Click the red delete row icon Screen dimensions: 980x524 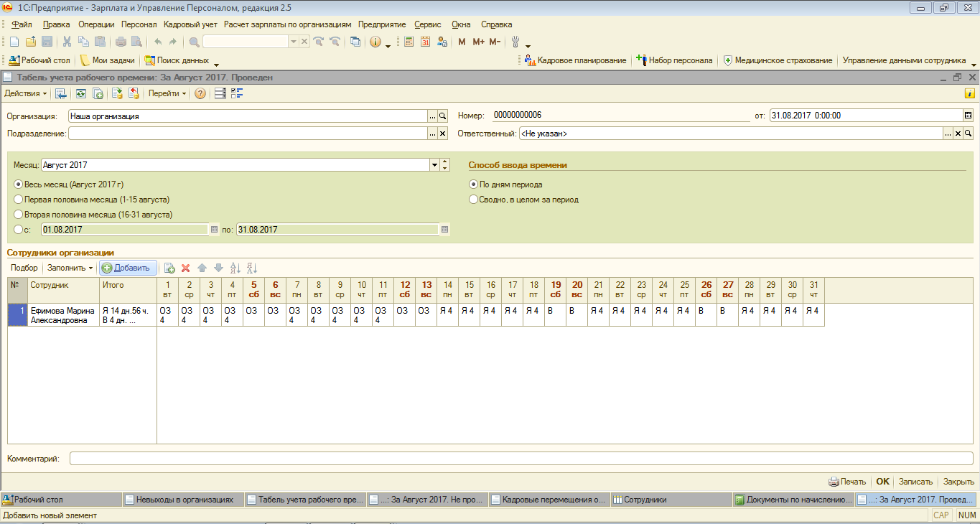pyautogui.click(x=185, y=268)
